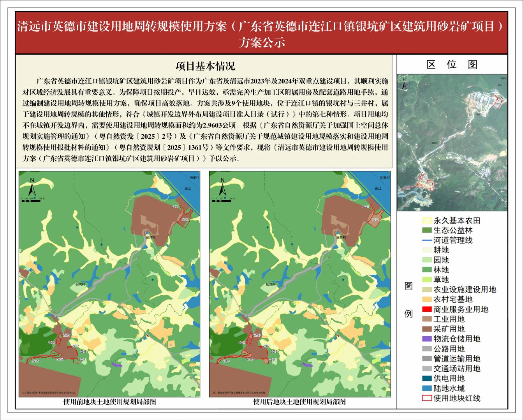Click the 项目基本情况 section heading
This screenshot has height=420, width=523.
[x=205, y=66]
